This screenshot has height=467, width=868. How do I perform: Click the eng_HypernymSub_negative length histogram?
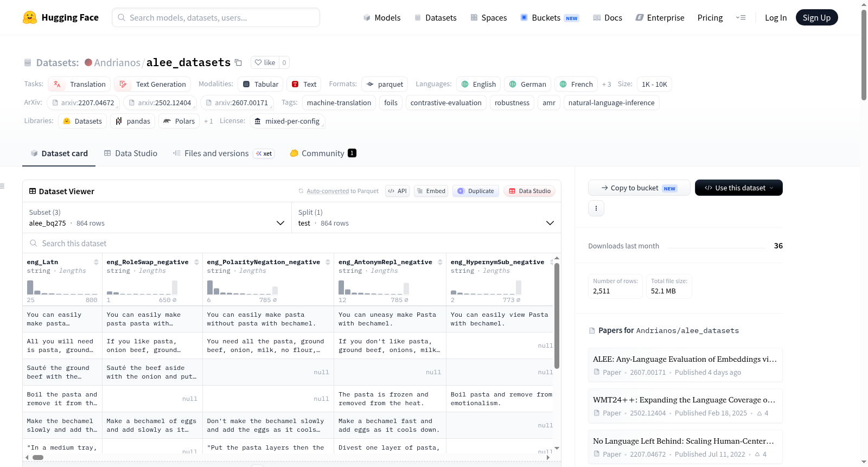coord(486,287)
